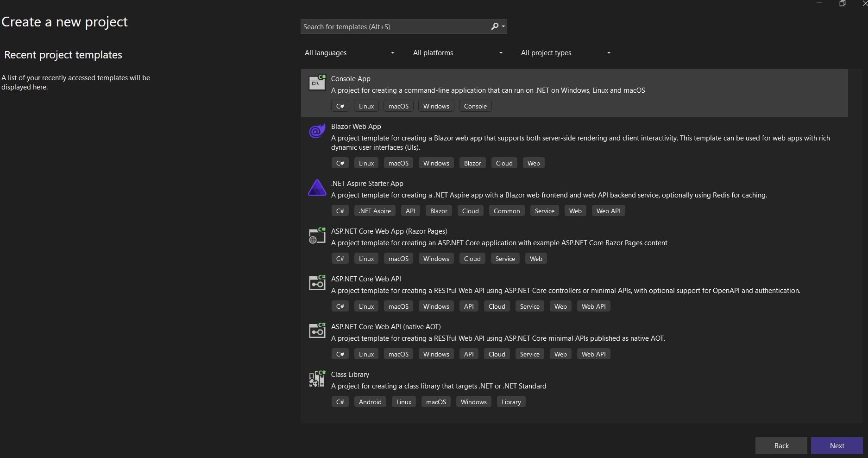
Task: Click the Library tag under Class Library
Action: point(511,401)
